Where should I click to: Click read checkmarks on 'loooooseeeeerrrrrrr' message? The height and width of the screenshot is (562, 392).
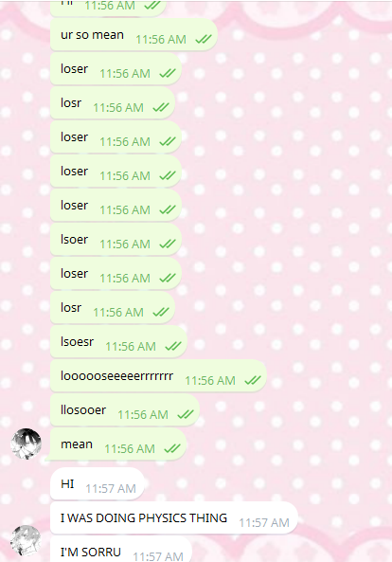(253, 380)
